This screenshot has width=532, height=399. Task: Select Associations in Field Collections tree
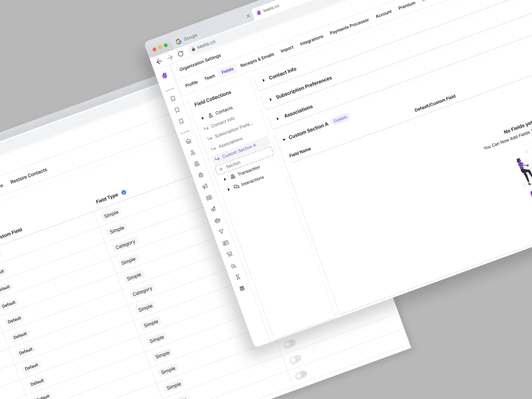click(x=230, y=142)
